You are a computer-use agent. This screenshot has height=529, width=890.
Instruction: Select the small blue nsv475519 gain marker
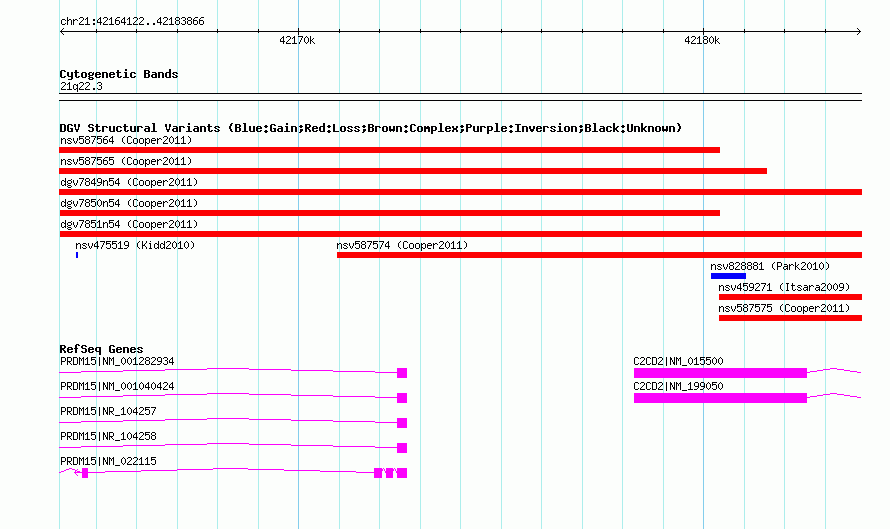77,255
